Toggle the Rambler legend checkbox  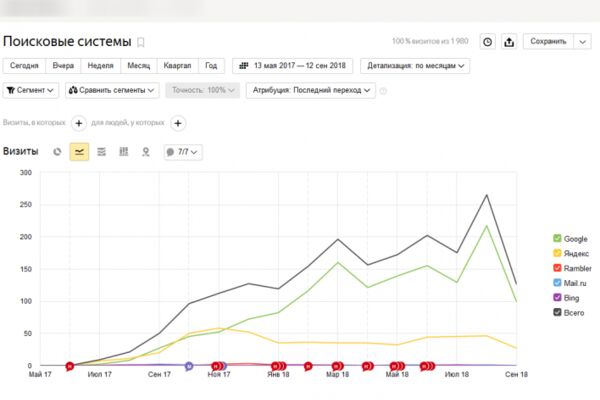[x=557, y=268]
